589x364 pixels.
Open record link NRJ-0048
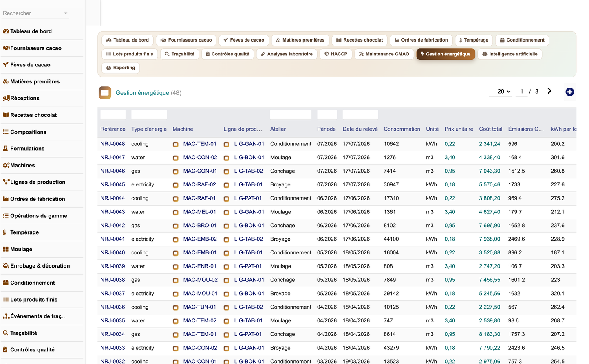[x=113, y=144]
